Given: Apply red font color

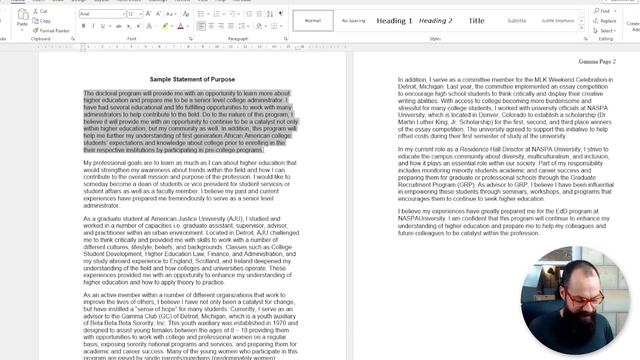Looking at the screenshot, I should pos(181,27).
